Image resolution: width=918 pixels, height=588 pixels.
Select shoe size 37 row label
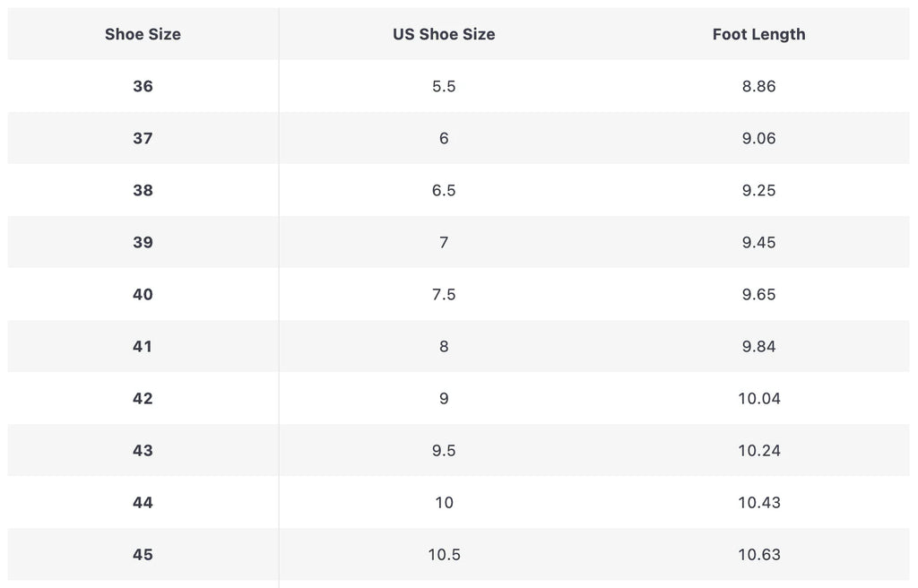143,138
